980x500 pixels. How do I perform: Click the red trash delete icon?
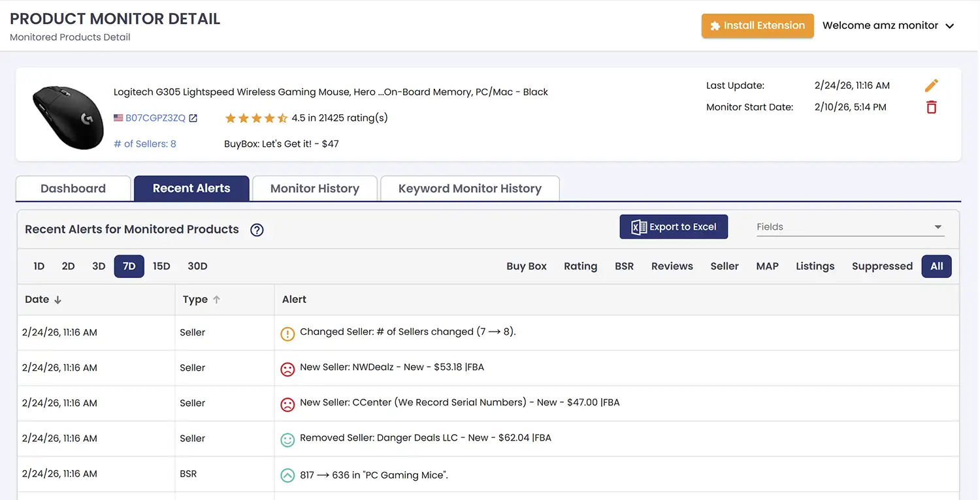pyautogui.click(x=931, y=107)
